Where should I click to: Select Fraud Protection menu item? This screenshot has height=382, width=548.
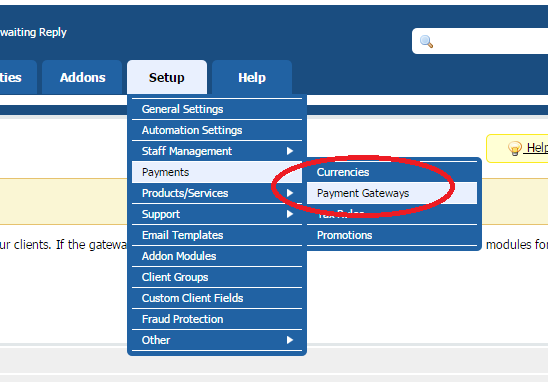pyautogui.click(x=217, y=319)
